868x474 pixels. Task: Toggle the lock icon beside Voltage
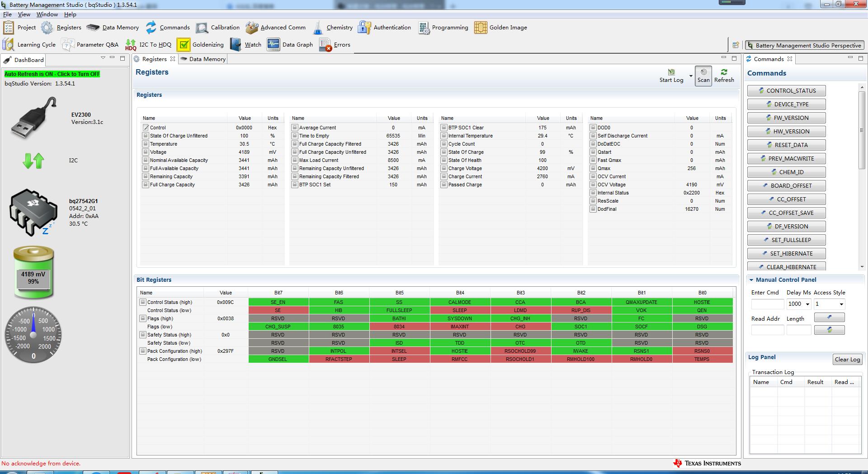pyautogui.click(x=146, y=152)
